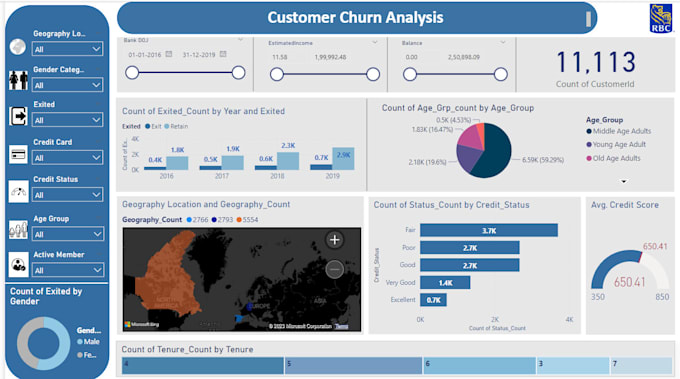The height and width of the screenshot is (379, 680).
Task: Click the EstimatedIncome slider left handle
Action: [x=277, y=74]
